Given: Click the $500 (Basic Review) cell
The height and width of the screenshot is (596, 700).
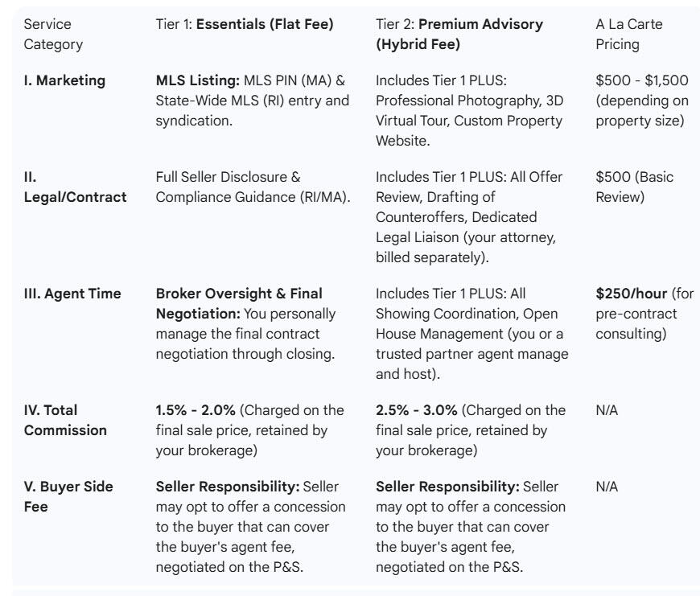Looking at the screenshot, I should pyautogui.click(x=635, y=187).
